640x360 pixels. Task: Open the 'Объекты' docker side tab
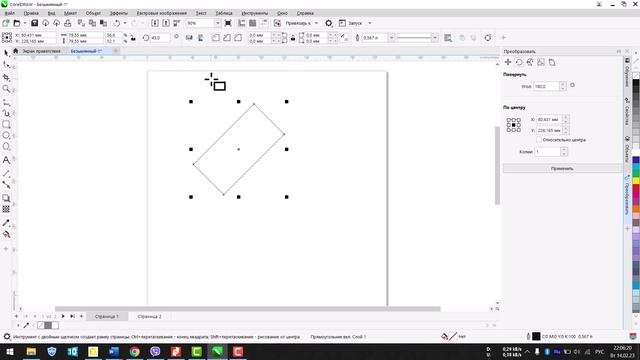(x=627, y=149)
